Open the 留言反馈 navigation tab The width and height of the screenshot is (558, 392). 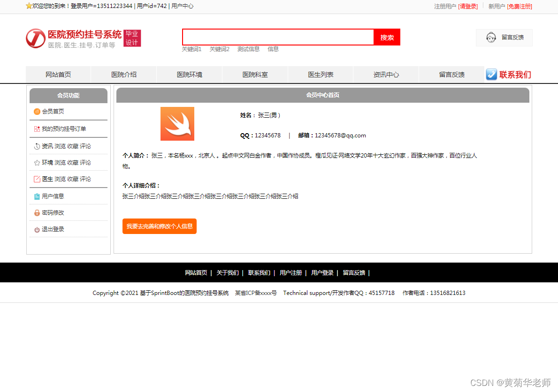pyautogui.click(x=451, y=75)
